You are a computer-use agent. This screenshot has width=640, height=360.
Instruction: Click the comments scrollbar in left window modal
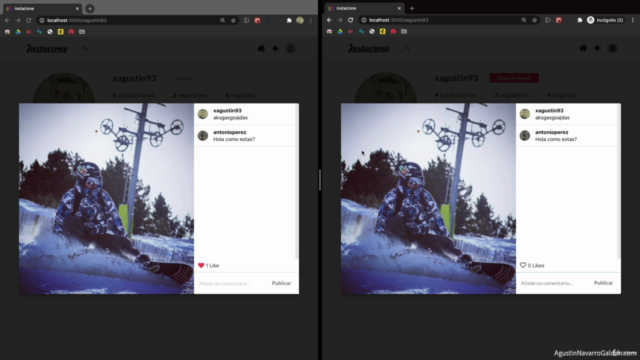point(297,182)
